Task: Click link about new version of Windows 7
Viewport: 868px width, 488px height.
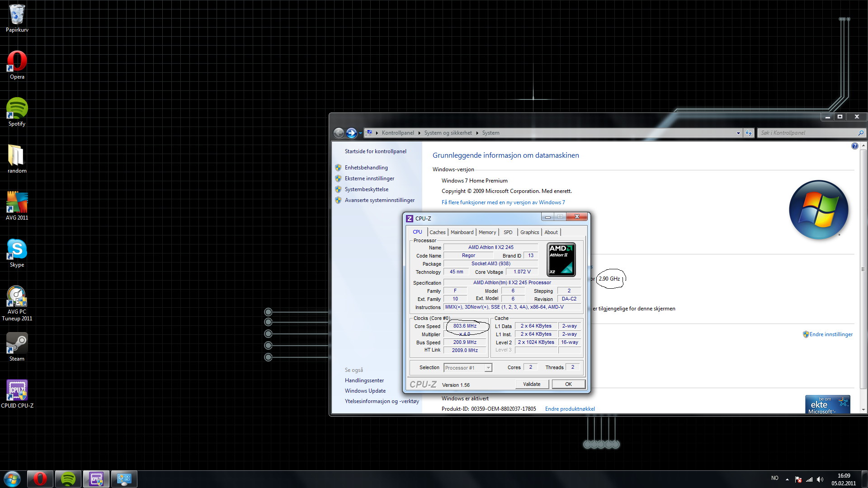Action: click(x=503, y=202)
